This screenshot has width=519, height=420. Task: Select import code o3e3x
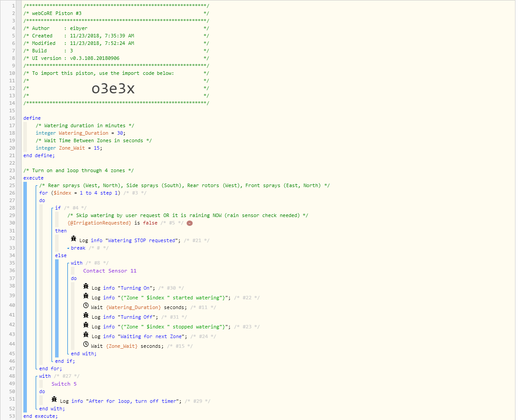pos(113,88)
